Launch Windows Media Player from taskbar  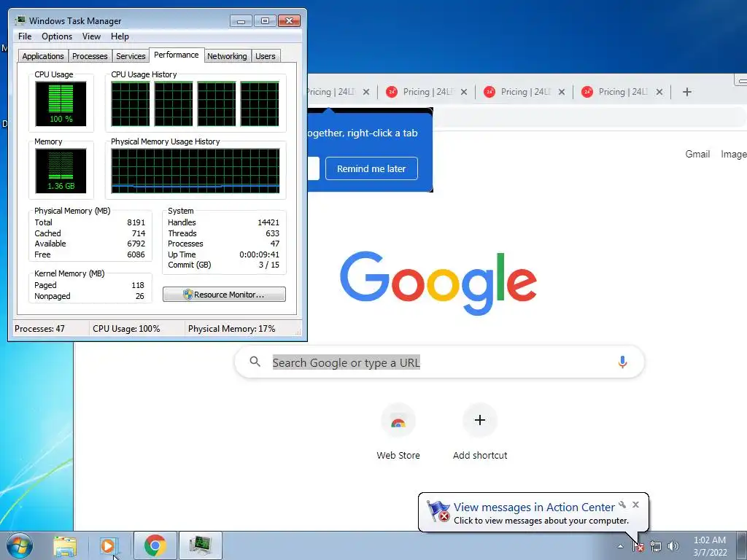click(108, 545)
